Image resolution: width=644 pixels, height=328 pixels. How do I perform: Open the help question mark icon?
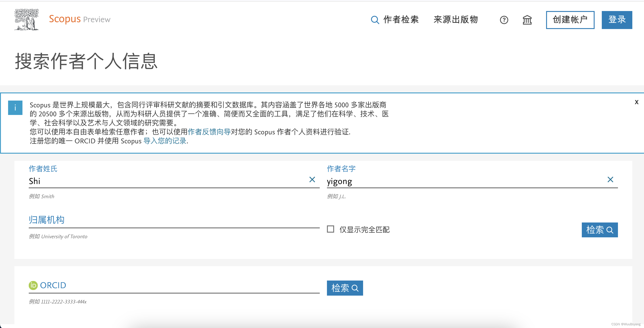504,20
